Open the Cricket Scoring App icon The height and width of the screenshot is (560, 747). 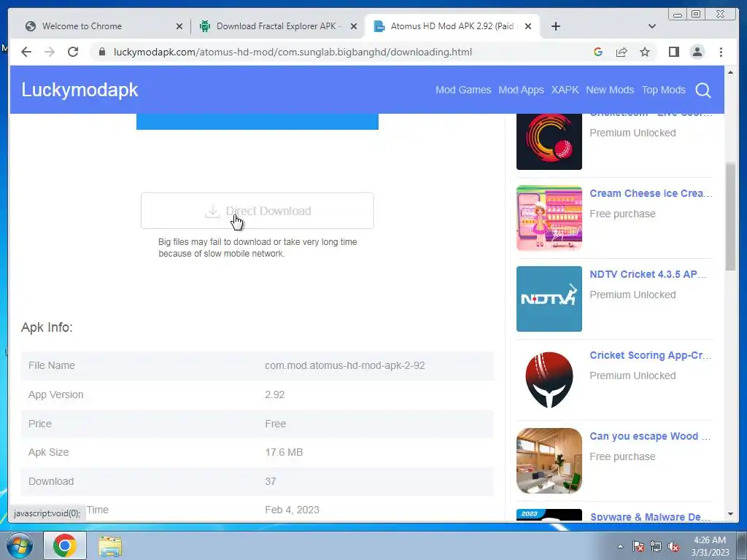549,380
